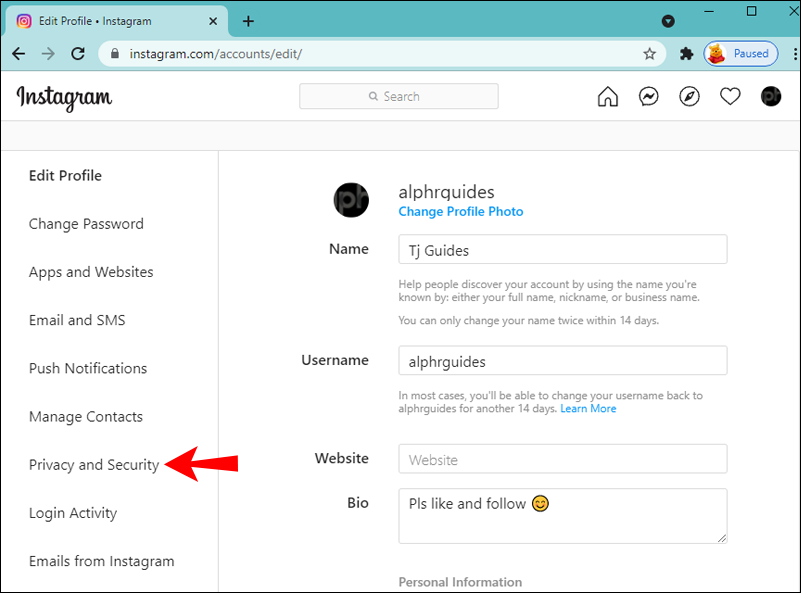Open Emails from Instagram section
The image size is (801, 593).
pyautogui.click(x=102, y=561)
